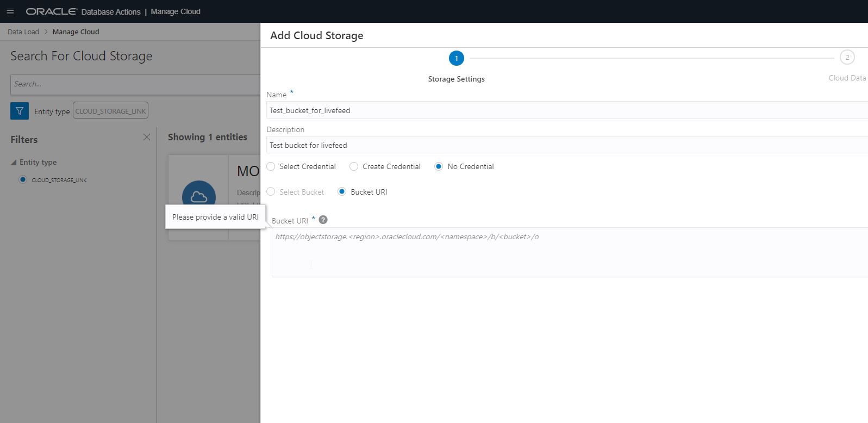This screenshot has height=423, width=868.
Task: Close the Filters panel
Action: click(147, 137)
